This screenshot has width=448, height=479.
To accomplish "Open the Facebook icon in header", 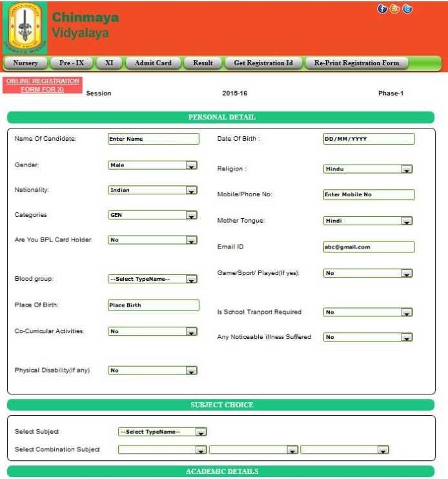I will coord(382,9).
